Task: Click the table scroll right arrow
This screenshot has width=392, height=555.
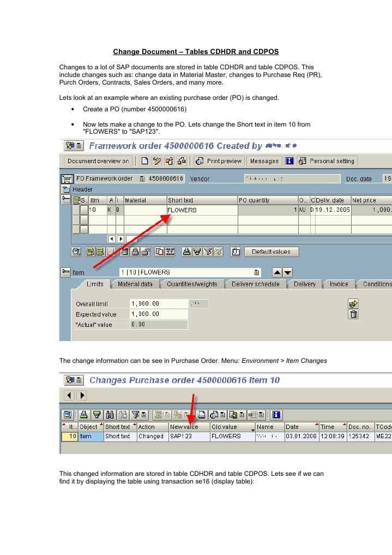Action: [x=121, y=239]
